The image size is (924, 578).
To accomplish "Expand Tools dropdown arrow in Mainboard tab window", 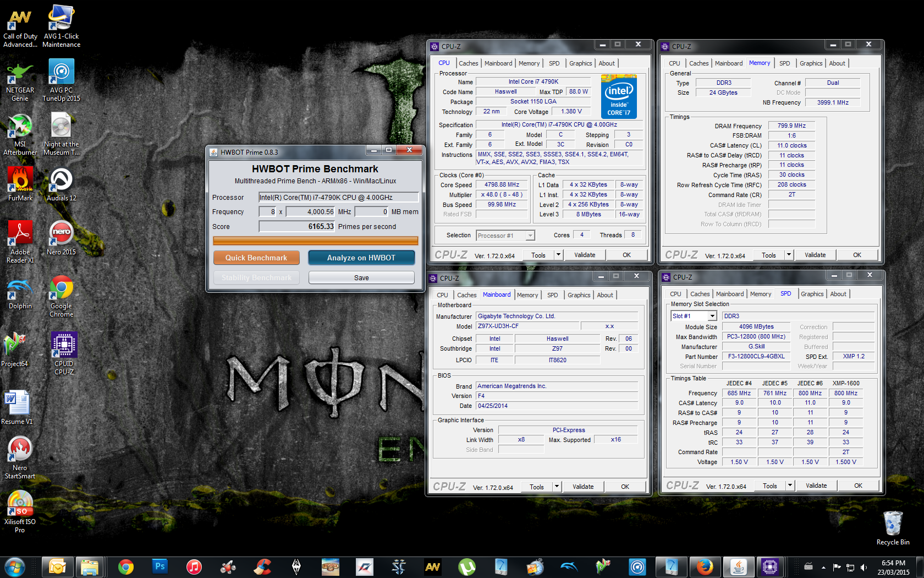I will tap(557, 487).
